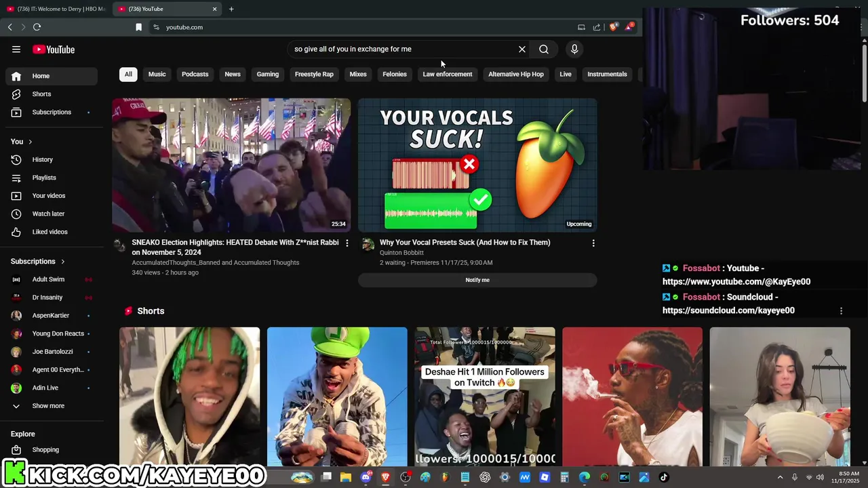Open TikTok from the taskbar
Image resolution: width=868 pixels, height=488 pixels.
pos(664,477)
